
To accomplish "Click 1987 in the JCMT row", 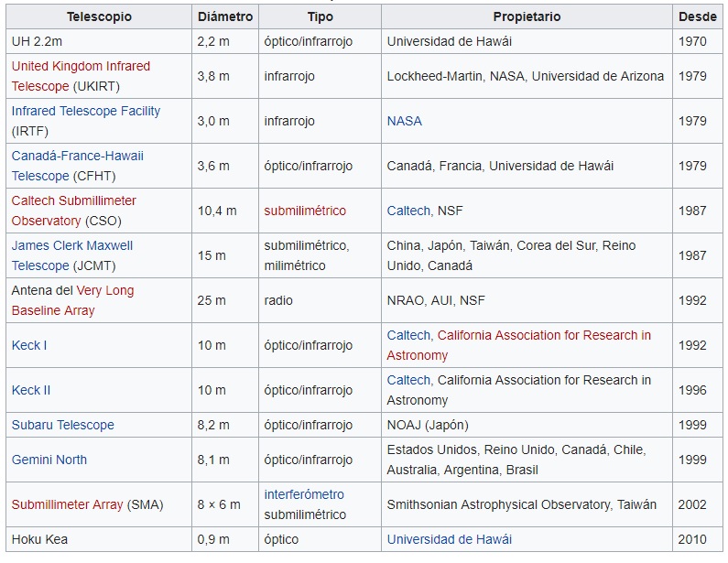I will (x=698, y=255).
